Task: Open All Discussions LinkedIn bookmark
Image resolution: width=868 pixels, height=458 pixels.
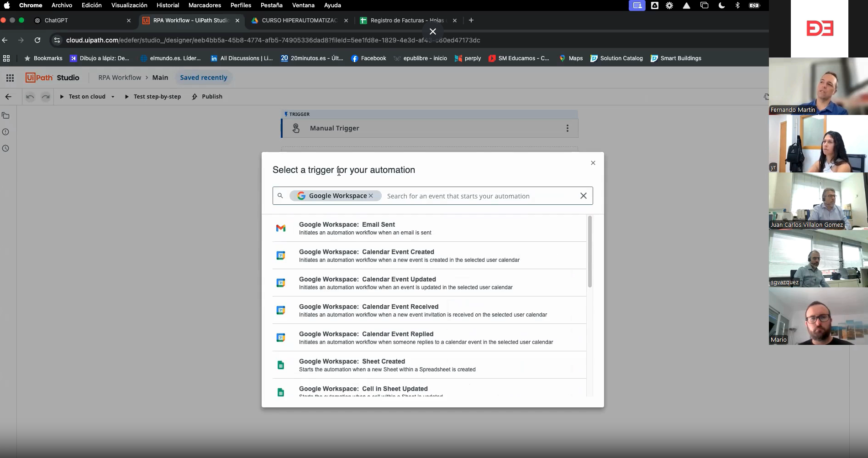Action: 242,58
